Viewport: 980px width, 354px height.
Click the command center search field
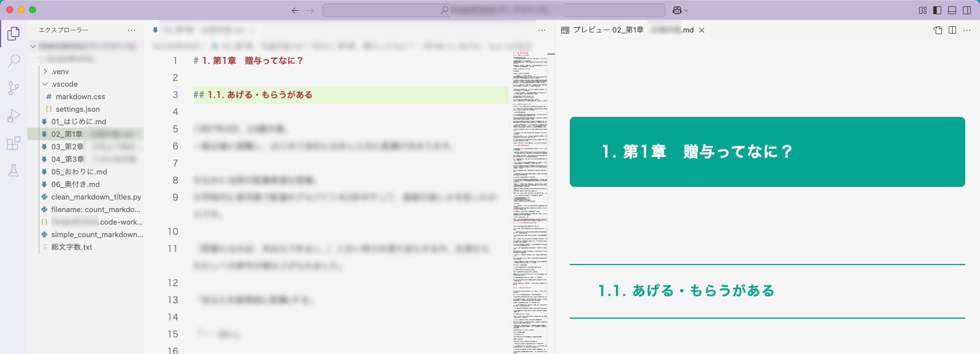[x=493, y=10]
